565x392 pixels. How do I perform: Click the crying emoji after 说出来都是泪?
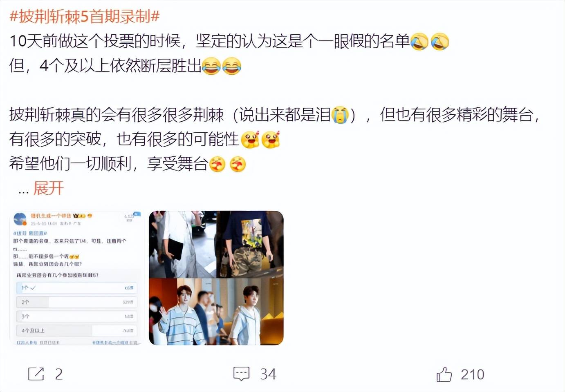pyautogui.click(x=340, y=115)
